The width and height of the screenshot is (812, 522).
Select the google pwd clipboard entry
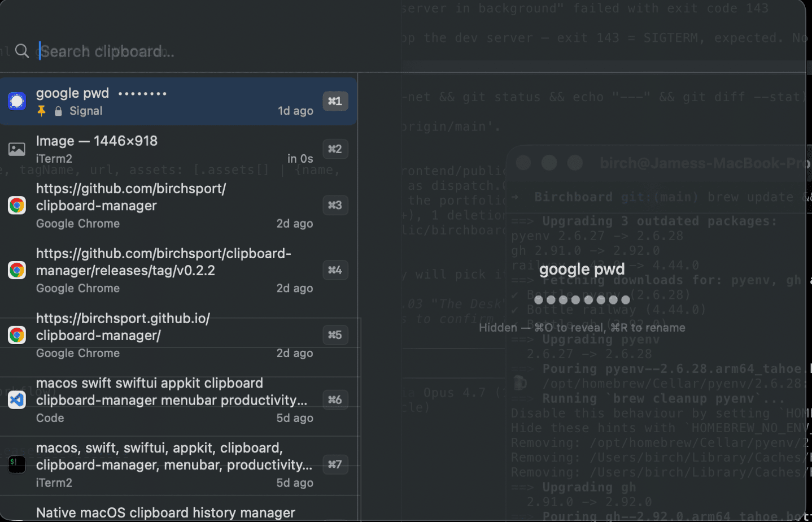point(169,101)
